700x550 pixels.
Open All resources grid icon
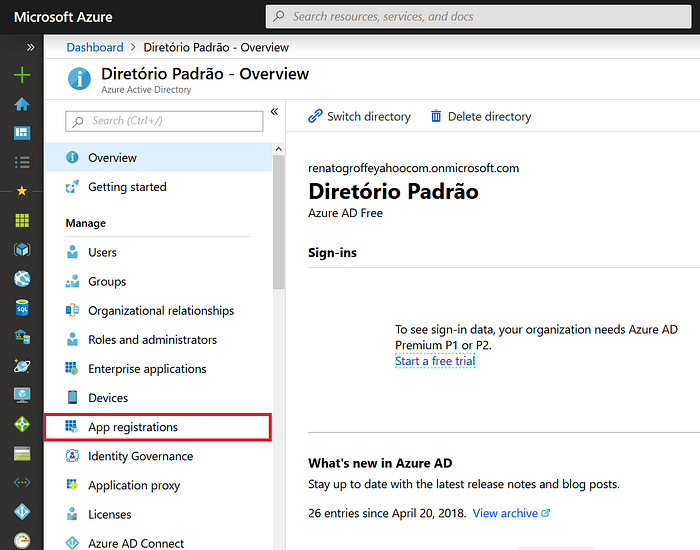(x=22, y=220)
